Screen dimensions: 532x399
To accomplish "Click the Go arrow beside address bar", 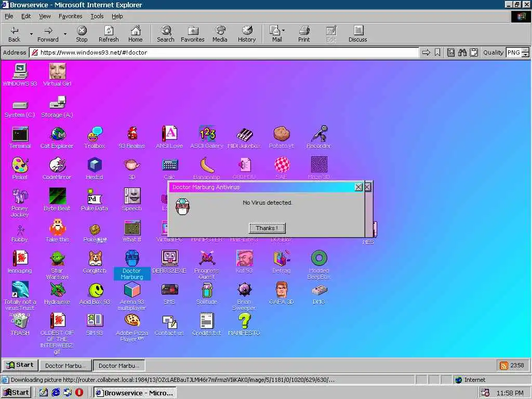I will click(426, 52).
